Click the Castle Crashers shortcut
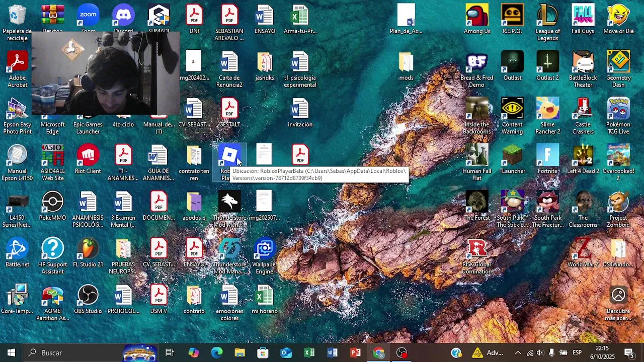Image resolution: width=644 pixels, height=362 pixels. coord(583,116)
